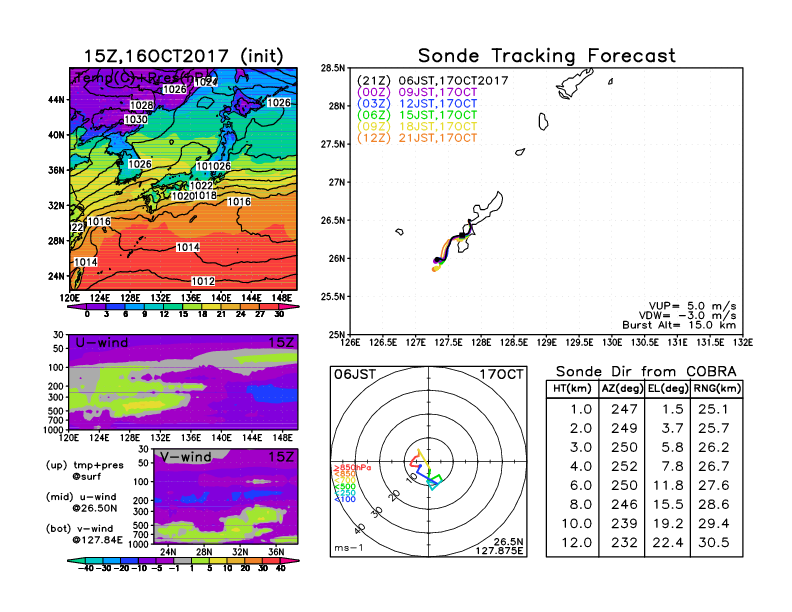
Task: Click azimuth value "247" in the table
Action: [624, 410]
